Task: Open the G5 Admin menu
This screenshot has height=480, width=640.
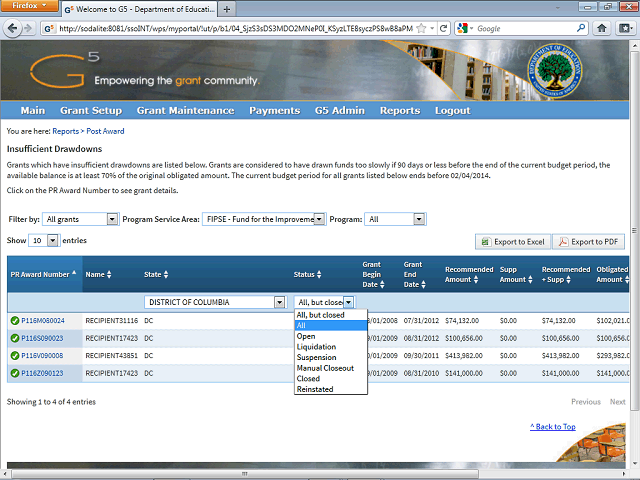Action: click(x=340, y=111)
